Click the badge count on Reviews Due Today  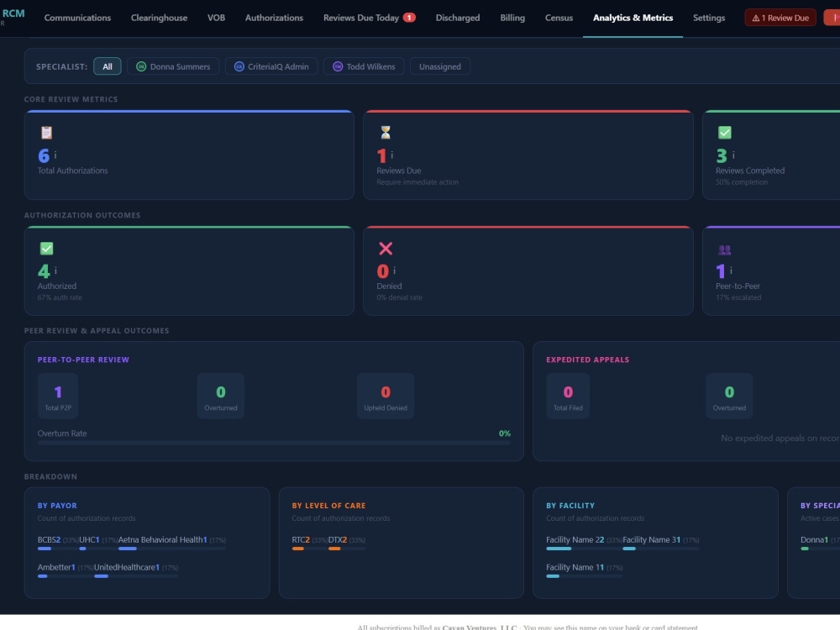(409, 18)
